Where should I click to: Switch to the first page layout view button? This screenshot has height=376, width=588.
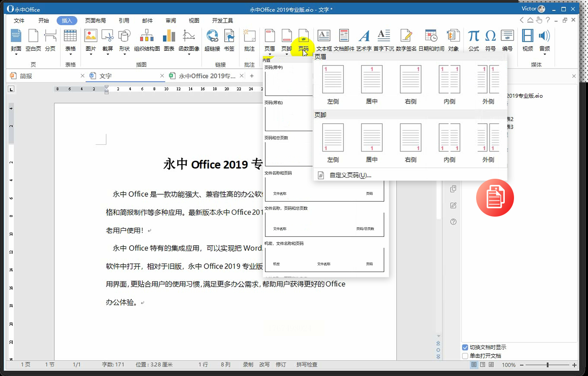pyautogui.click(x=474, y=365)
